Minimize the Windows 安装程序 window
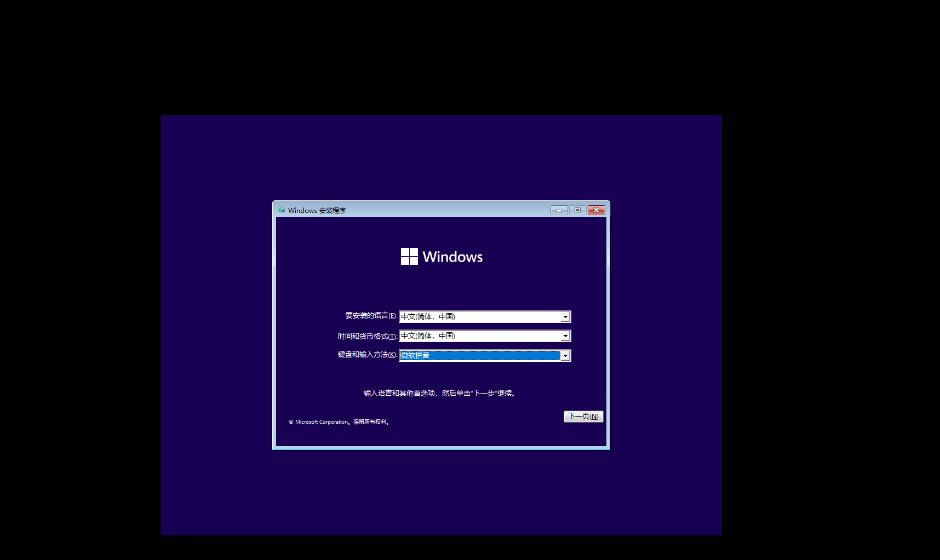 [559, 210]
